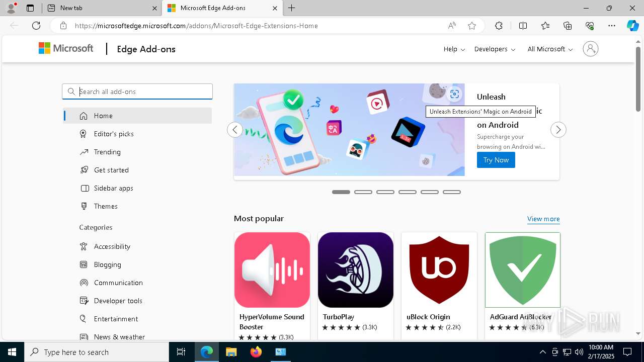This screenshot has height=362, width=644.
Task: Open Trending in sidebar
Action: click(137, 152)
